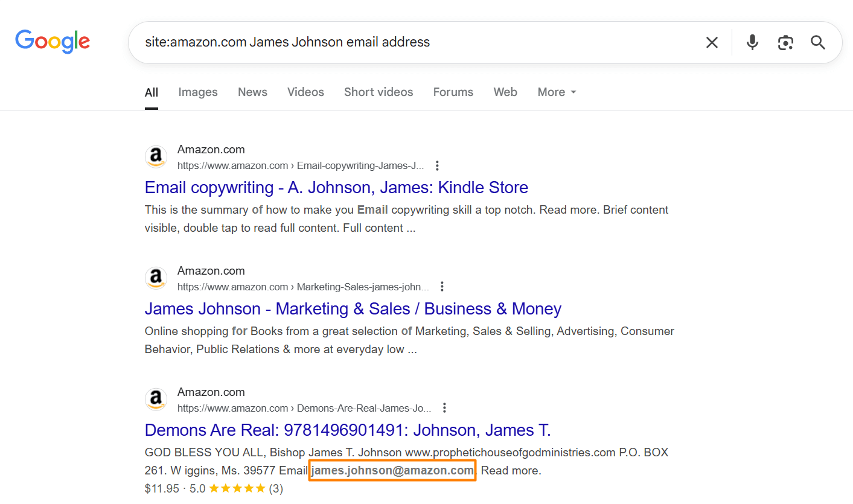
Task: Start voice search with the microphone icon
Action: 752,42
